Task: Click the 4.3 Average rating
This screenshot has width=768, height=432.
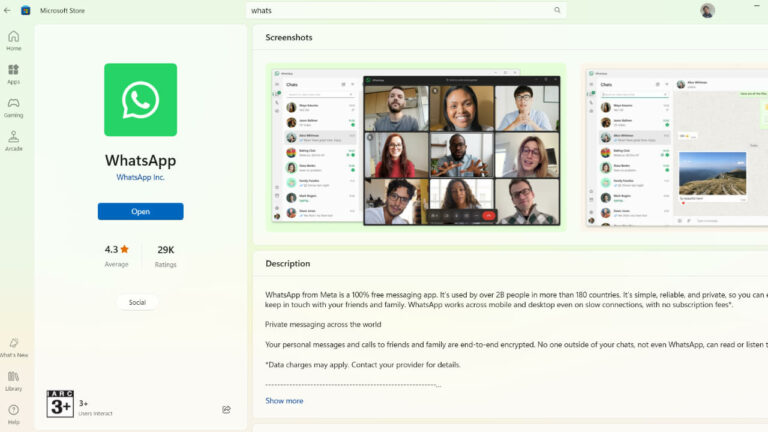Action: click(116, 256)
